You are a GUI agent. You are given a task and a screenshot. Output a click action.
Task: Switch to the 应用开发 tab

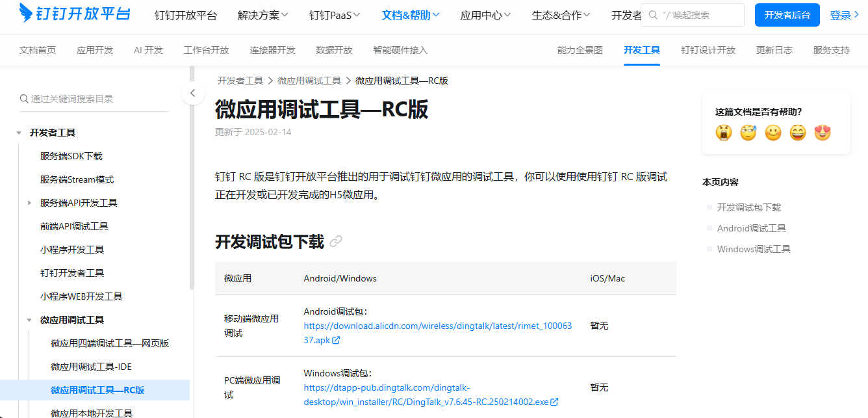point(95,50)
